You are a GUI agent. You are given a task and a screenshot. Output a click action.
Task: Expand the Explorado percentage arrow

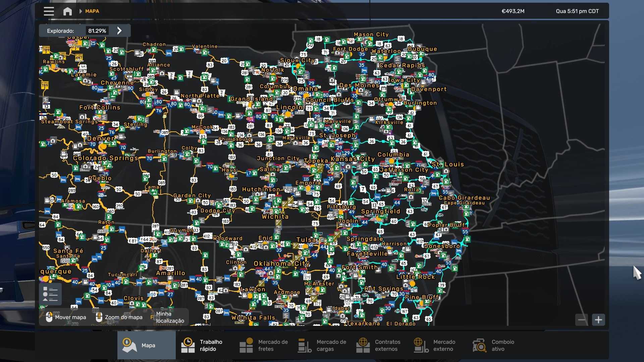[119, 31]
